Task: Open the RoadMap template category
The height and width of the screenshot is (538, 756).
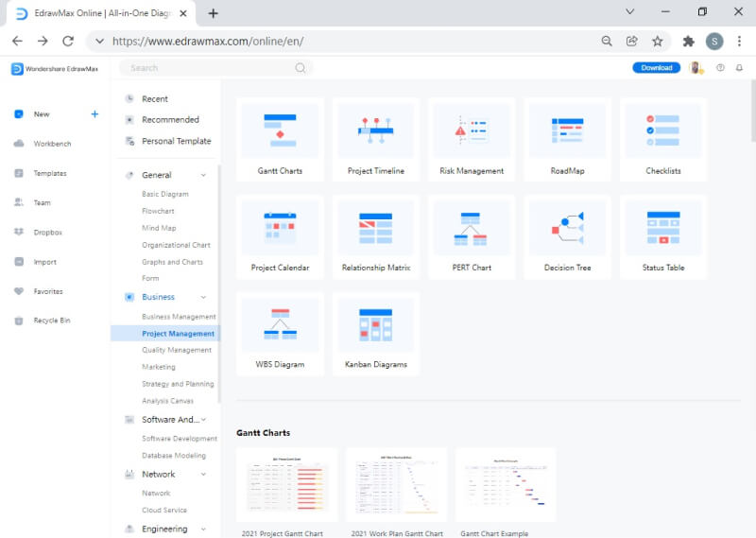Action: click(568, 139)
